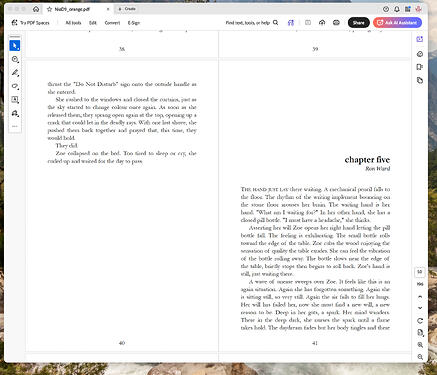The width and height of the screenshot is (437, 375).
Task: Open the account profile avatar
Action: pyautogui.click(x=419, y=9)
